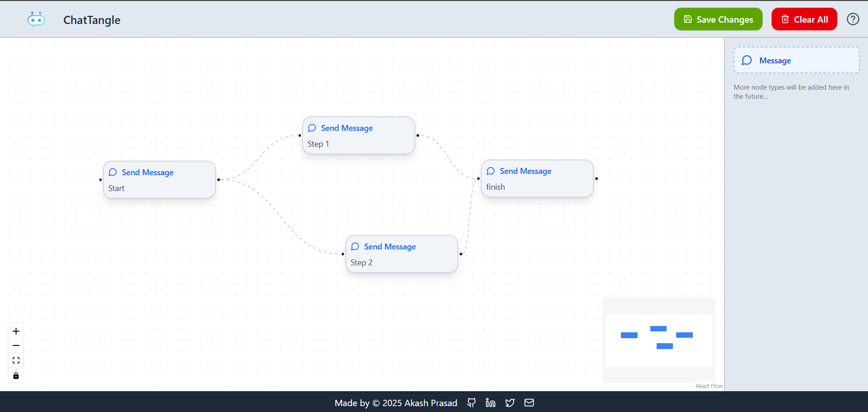Click the Message chat bubble icon in sidebar

[x=747, y=60]
